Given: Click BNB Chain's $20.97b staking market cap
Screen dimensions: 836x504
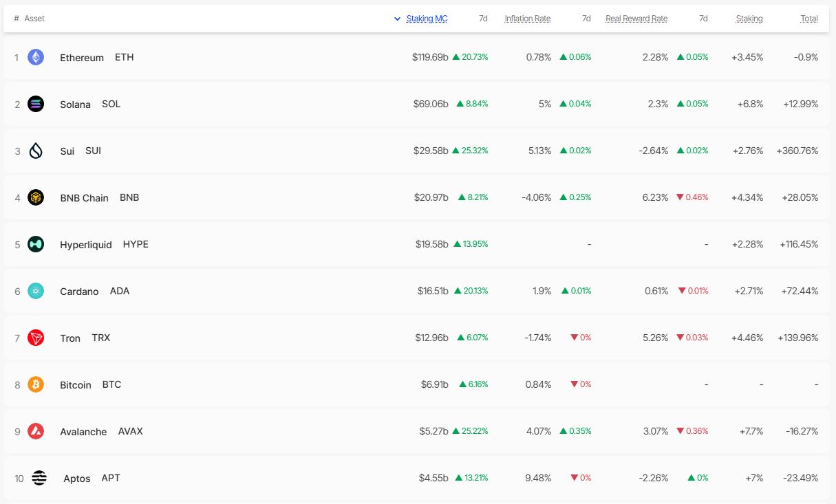Looking at the screenshot, I should coord(431,197).
